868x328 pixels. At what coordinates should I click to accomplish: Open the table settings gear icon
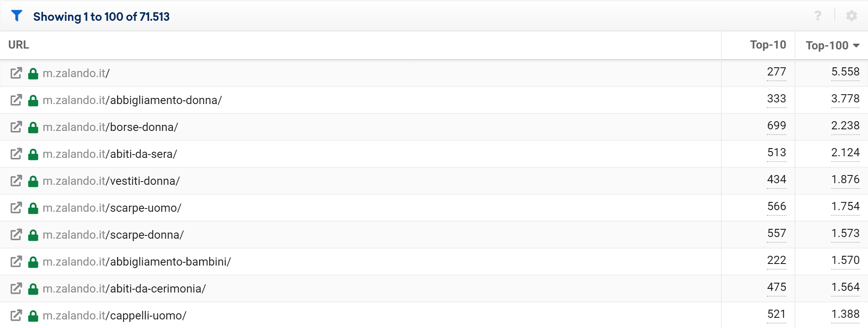click(x=851, y=16)
